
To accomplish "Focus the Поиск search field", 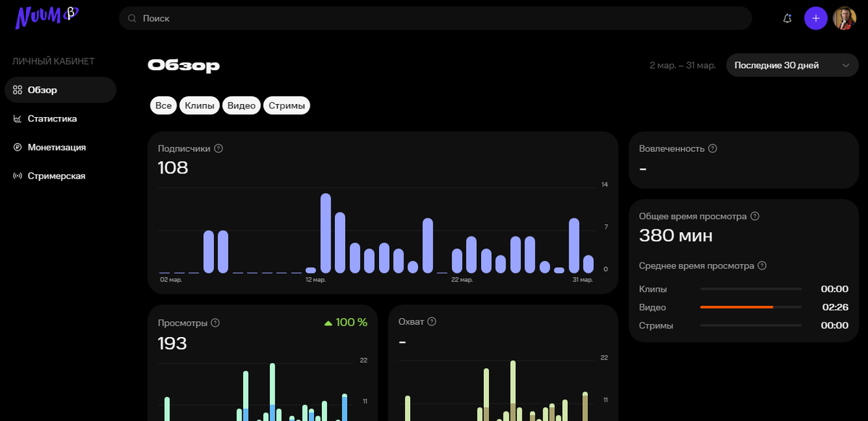I will pos(435,19).
